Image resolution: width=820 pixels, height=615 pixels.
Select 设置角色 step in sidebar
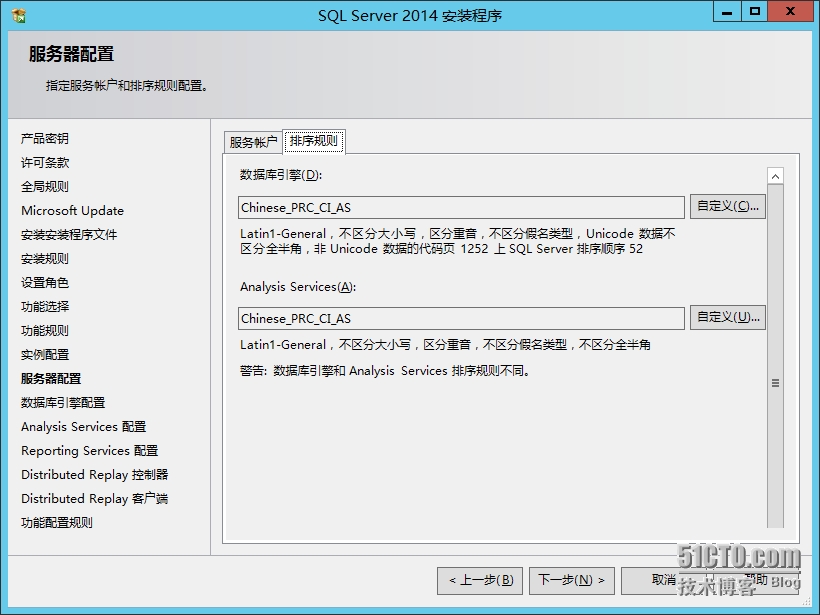tap(45, 283)
